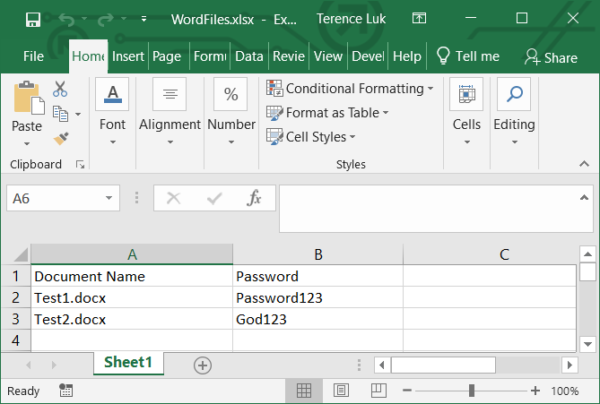
Task: Open the Data tab
Action: pos(249,57)
